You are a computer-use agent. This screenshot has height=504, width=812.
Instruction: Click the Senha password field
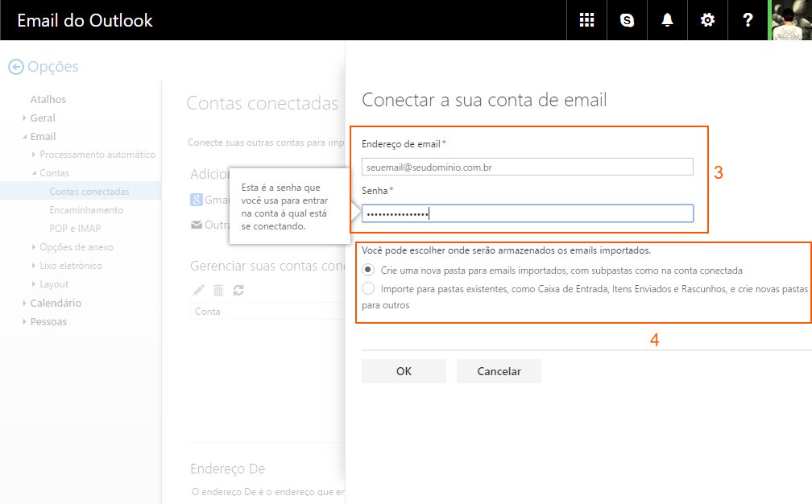[527, 213]
